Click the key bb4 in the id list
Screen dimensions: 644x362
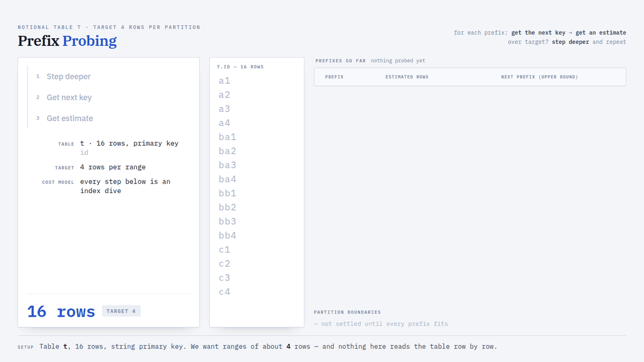click(227, 235)
